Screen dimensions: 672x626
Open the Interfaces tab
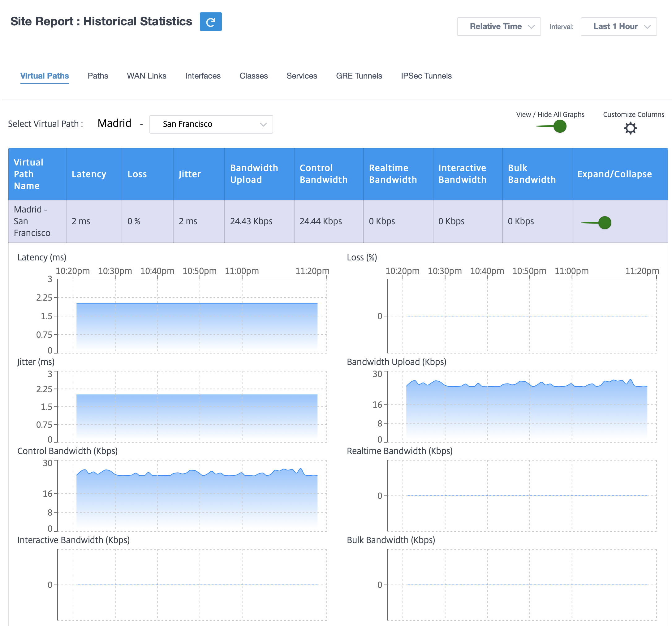(203, 76)
